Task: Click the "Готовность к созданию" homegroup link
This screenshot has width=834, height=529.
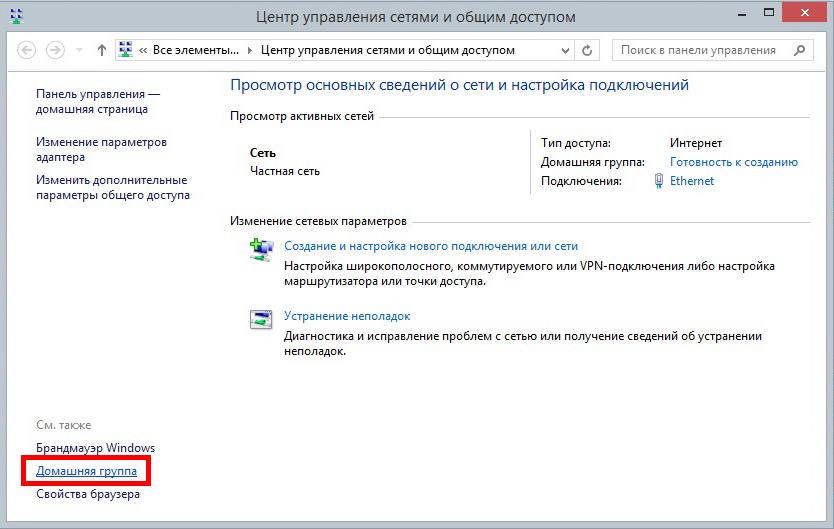Action: coord(733,162)
